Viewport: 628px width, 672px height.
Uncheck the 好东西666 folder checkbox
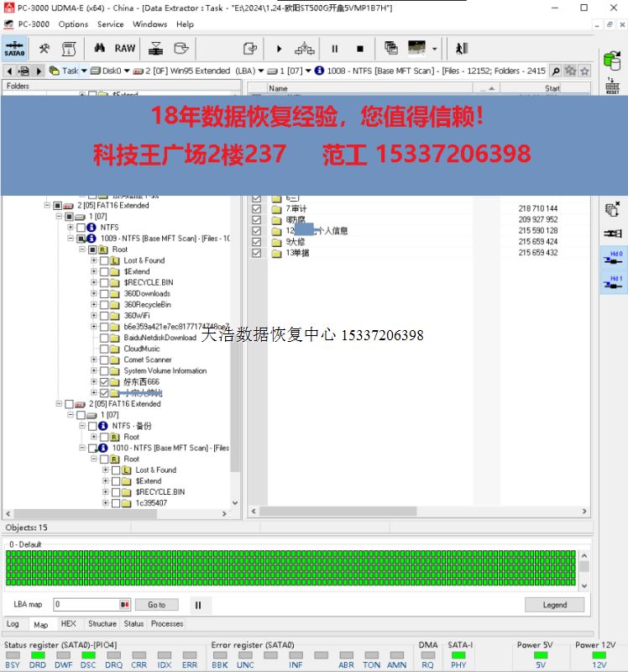click(x=104, y=382)
